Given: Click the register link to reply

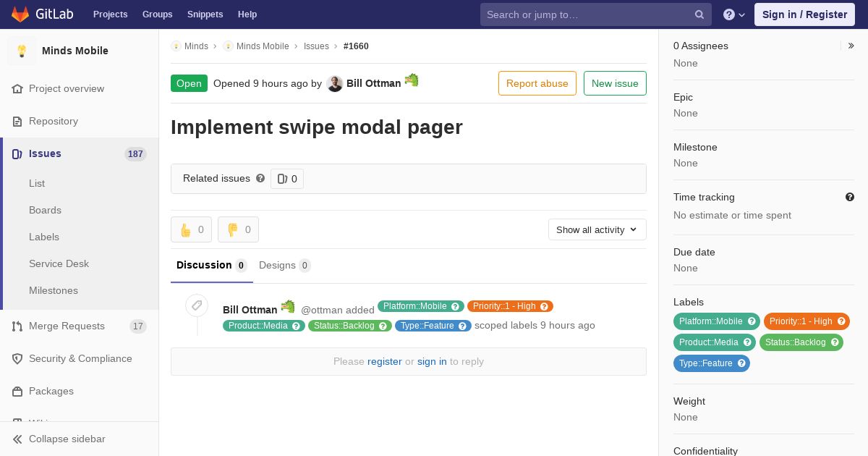Looking at the screenshot, I should coord(385,361).
